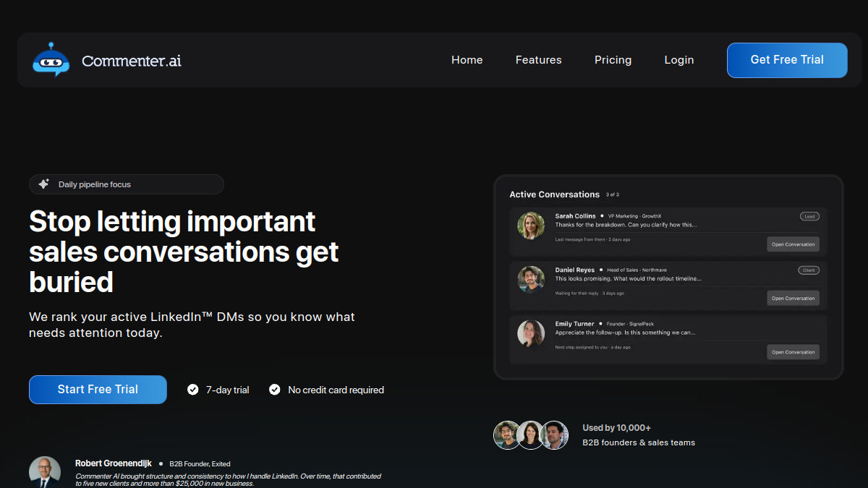Click the Lead tag on Sarah Collins' row
The width and height of the screenshot is (868, 488).
coord(809,216)
